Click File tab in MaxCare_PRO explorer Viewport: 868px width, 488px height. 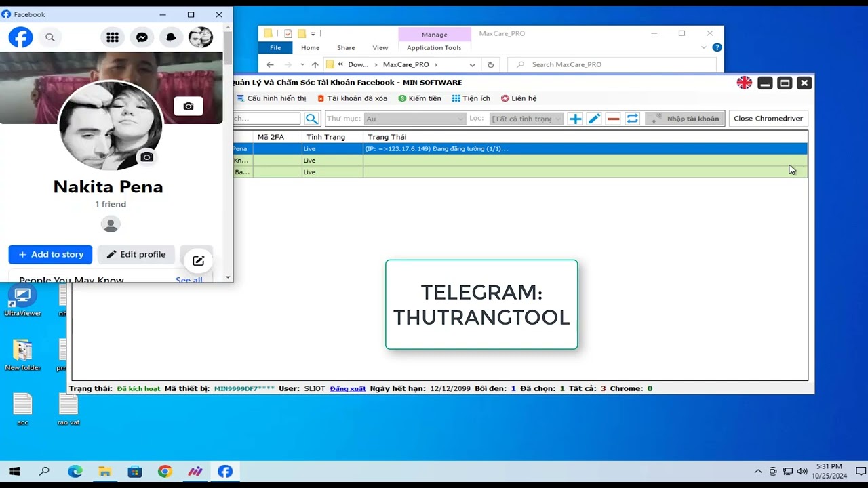pyautogui.click(x=275, y=48)
